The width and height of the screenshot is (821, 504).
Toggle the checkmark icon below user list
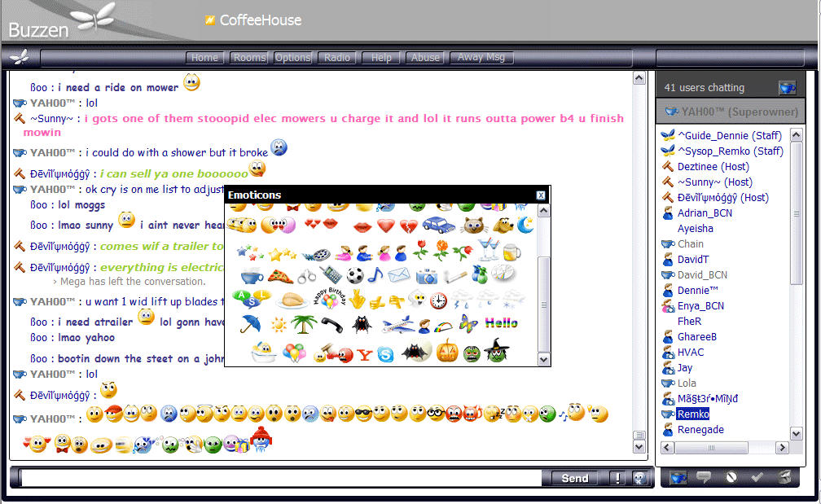[757, 477]
